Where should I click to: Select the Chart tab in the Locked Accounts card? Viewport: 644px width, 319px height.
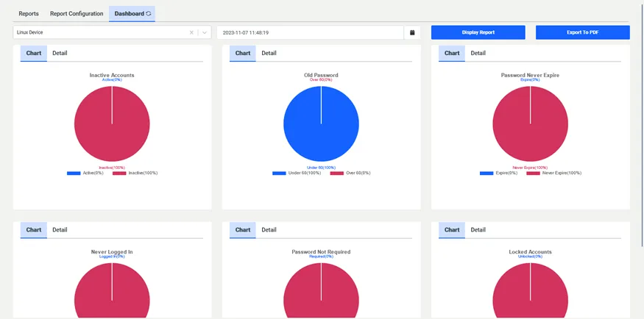(452, 229)
